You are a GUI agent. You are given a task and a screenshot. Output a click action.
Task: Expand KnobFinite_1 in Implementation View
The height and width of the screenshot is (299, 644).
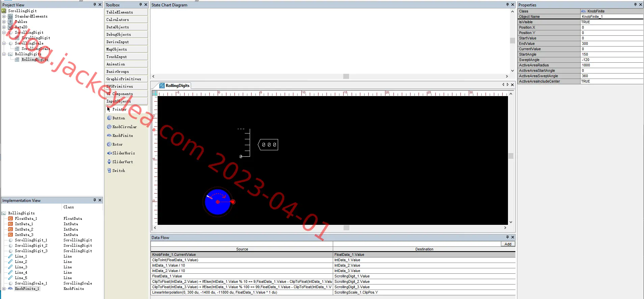4,289
